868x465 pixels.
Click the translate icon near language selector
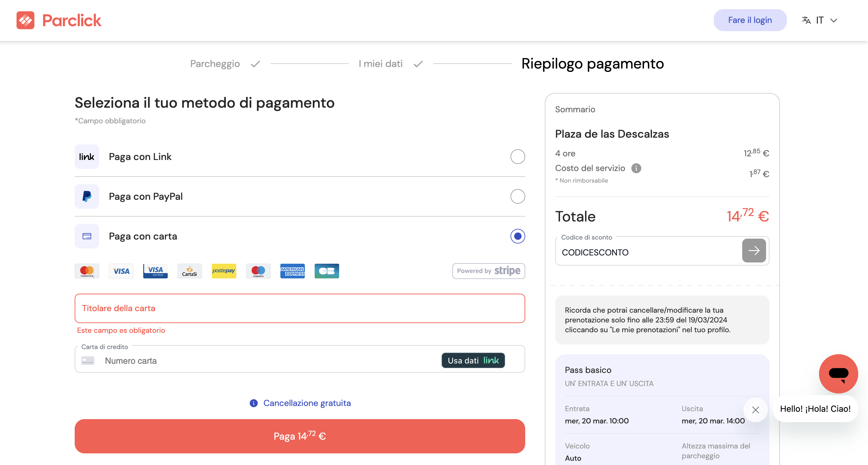click(x=807, y=20)
